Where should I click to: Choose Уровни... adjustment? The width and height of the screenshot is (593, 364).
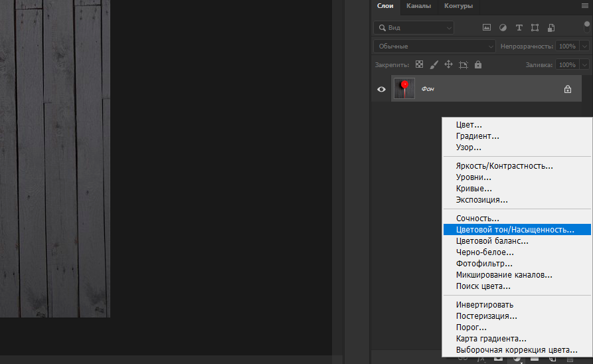pos(517,177)
